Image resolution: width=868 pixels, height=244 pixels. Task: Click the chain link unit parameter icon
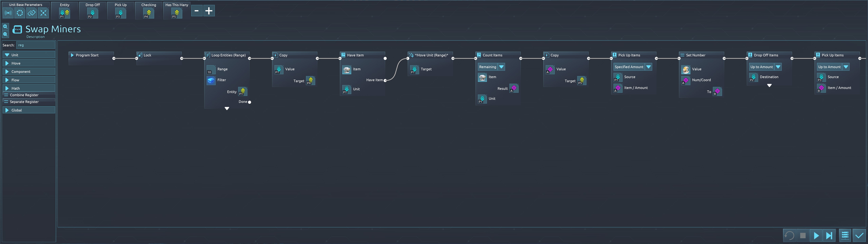click(32, 13)
